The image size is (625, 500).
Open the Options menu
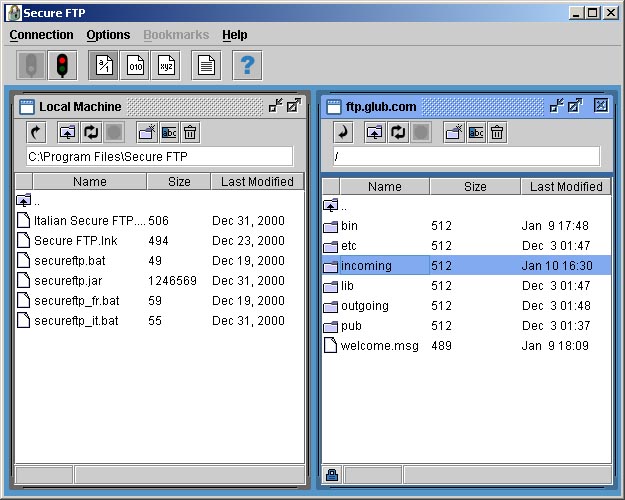[x=108, y=35]
